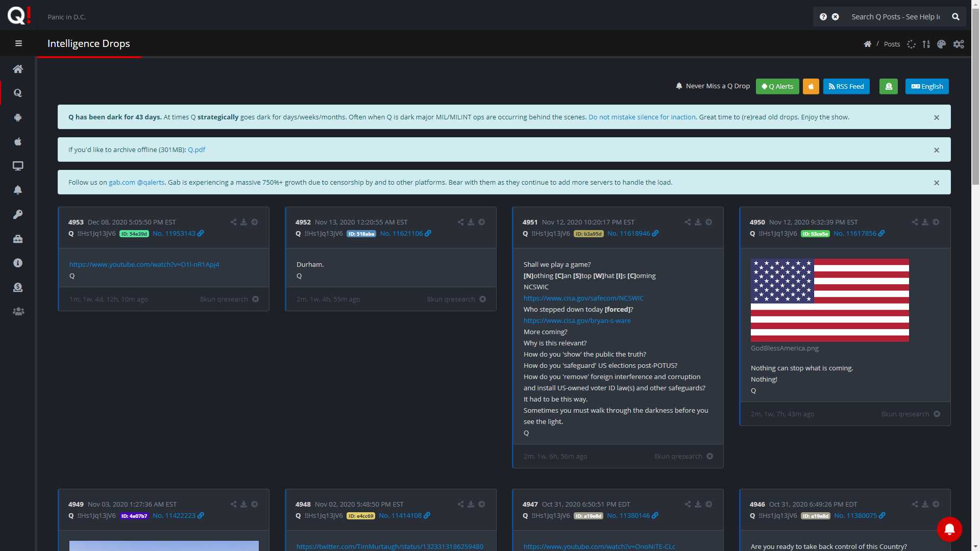Open post 4951 via arrow icon

coord(708,222)
